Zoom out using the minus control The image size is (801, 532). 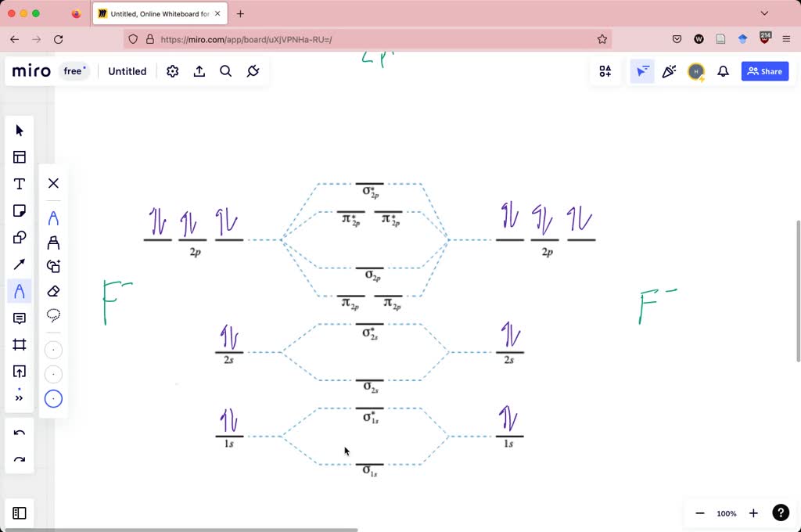[x=699, y=513]
